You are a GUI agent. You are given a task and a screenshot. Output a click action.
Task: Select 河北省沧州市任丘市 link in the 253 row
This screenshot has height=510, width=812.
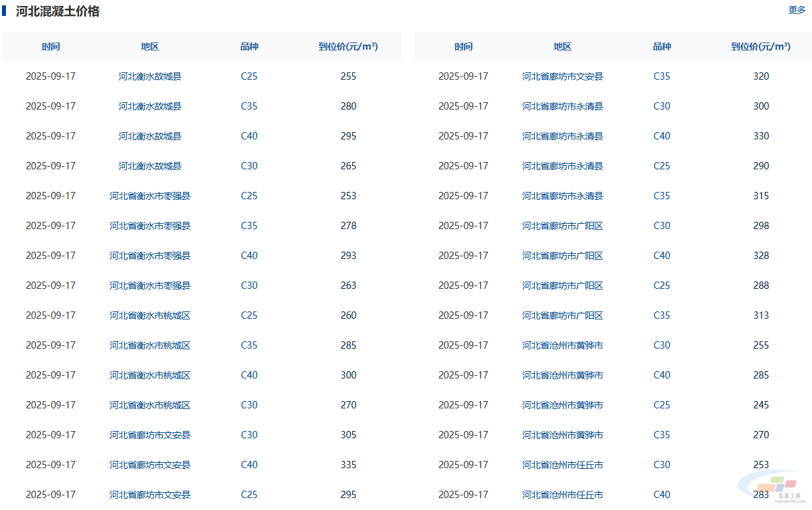(x=563, y=465)
